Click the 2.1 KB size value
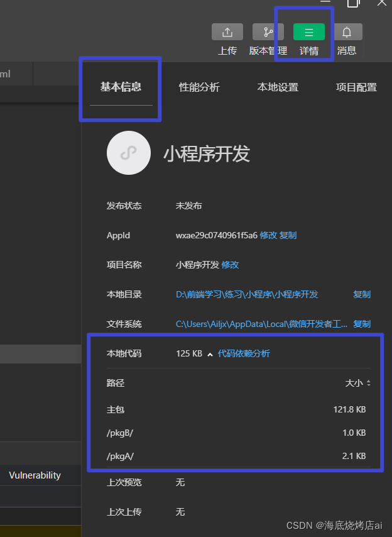Viewport: 392px width, 537px height. click(354, 456)
